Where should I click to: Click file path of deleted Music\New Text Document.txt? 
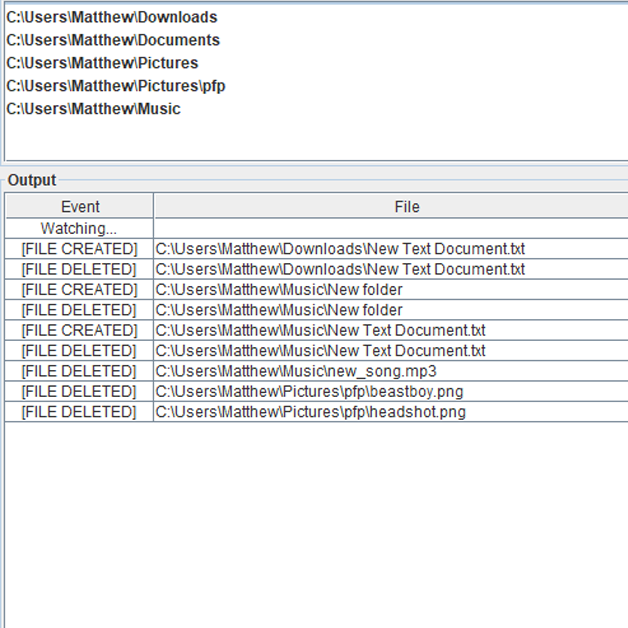point(320,351)
